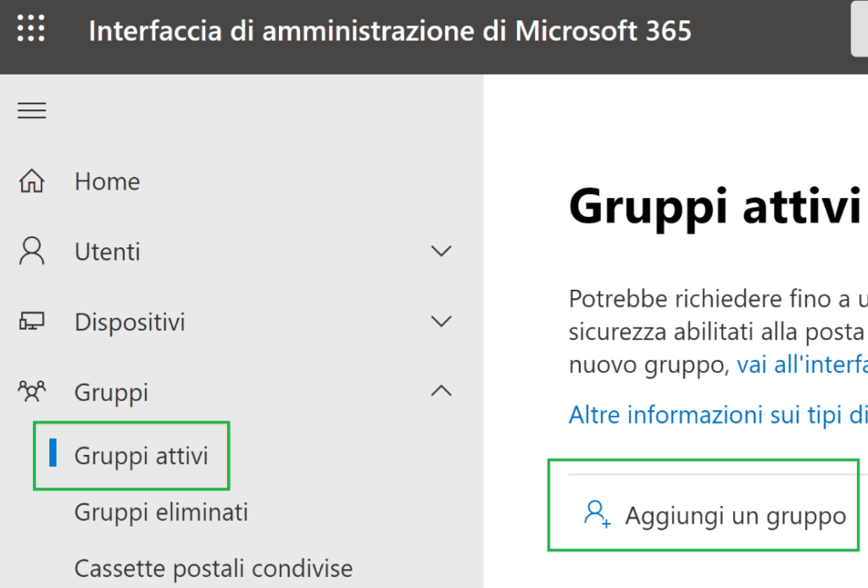The width and height of the screenshot is (868, 588).
Task: Click the Microsoft 365 admin header title
Action: coord(390,31)
